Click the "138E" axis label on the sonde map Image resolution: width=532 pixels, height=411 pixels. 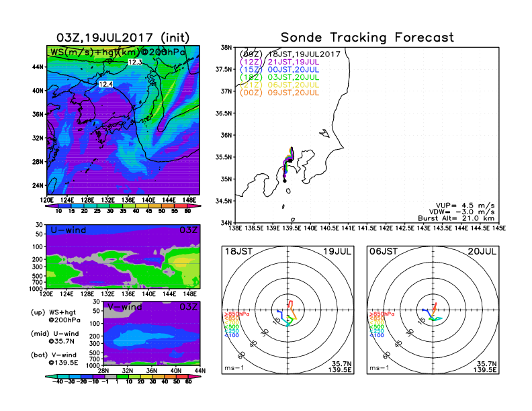(x=236, y=228)
